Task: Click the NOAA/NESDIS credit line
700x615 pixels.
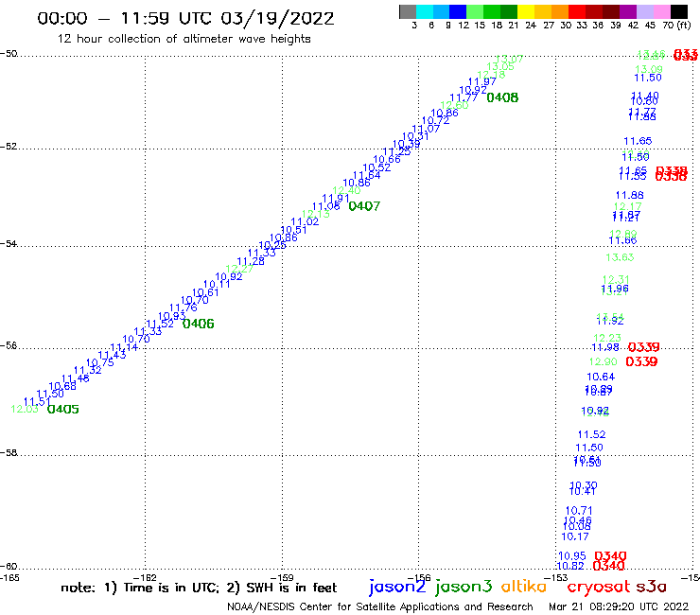Action: click(380, 607)
